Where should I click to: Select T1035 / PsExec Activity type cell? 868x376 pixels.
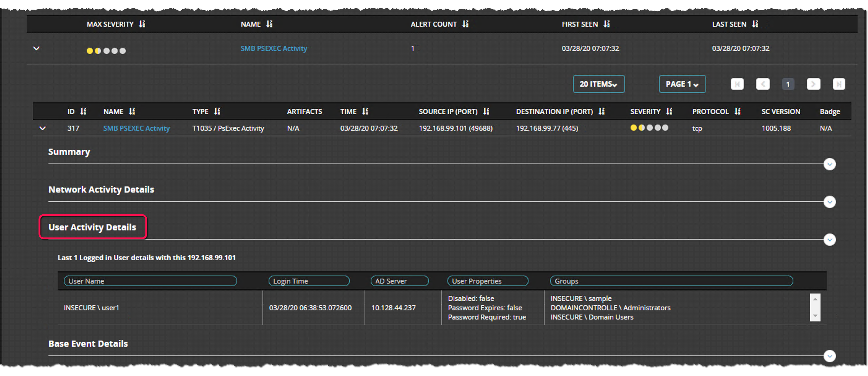[x=228, y=128]
